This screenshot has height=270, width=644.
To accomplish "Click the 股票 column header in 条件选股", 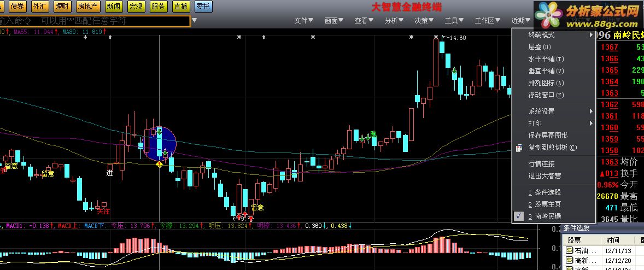I will [574, 240].
